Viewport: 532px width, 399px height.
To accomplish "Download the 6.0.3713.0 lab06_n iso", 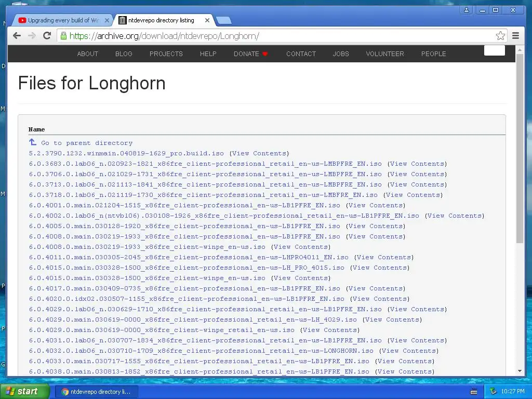I will 205,184.
